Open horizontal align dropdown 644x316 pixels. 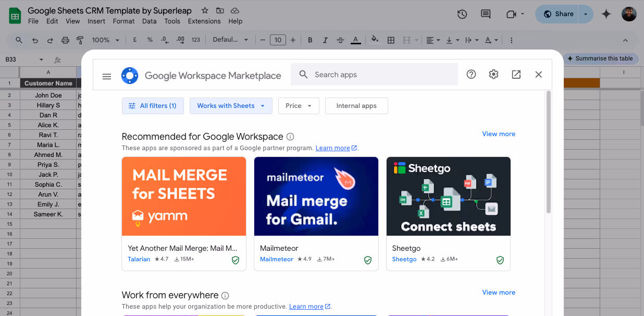[433, 40]
